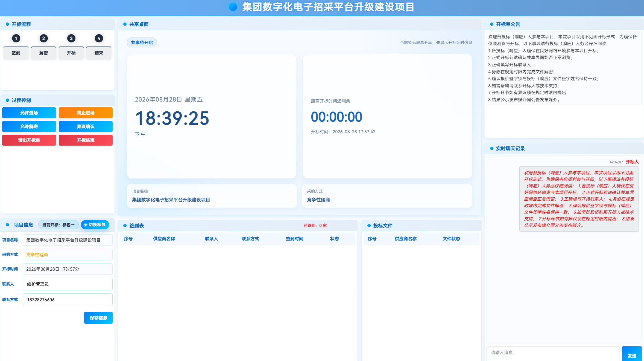
Task: Click the 竞争性磋商 card under 采购方式
Action: tap(387, 196)
